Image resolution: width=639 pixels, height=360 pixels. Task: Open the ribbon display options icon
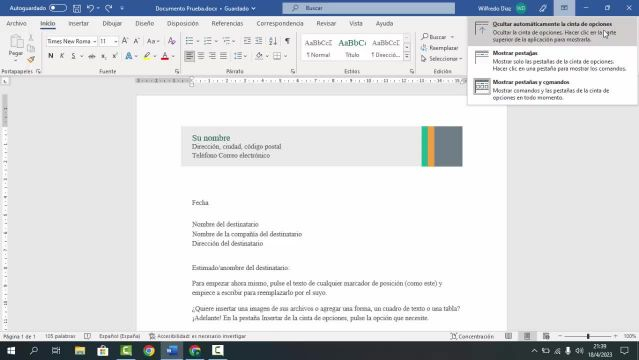(564, 8)
